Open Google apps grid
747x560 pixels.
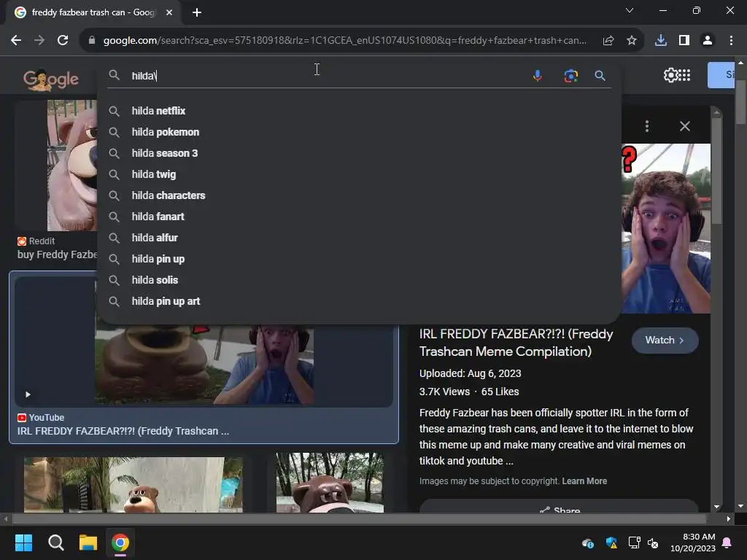coord(684,75)
